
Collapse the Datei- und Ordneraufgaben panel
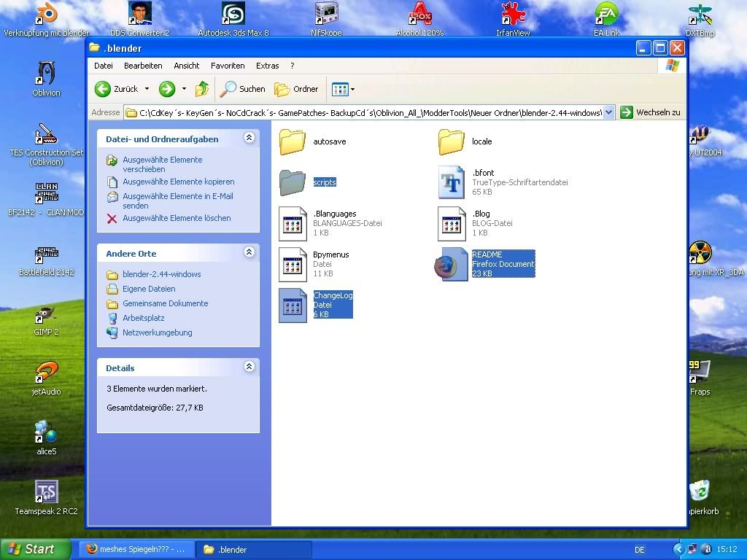pos(249,138)
